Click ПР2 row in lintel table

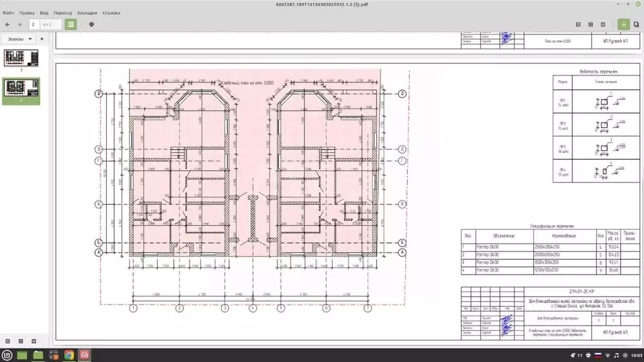pos(596,125)
